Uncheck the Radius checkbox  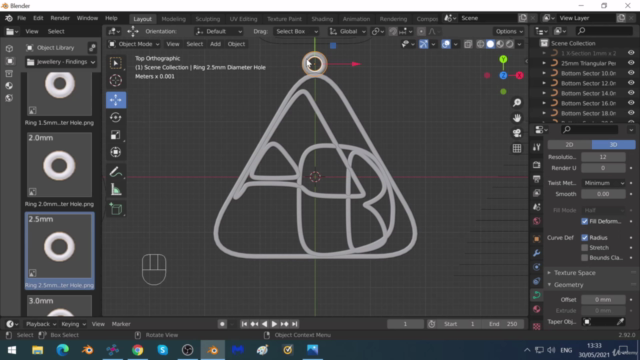tap(584, 238)
